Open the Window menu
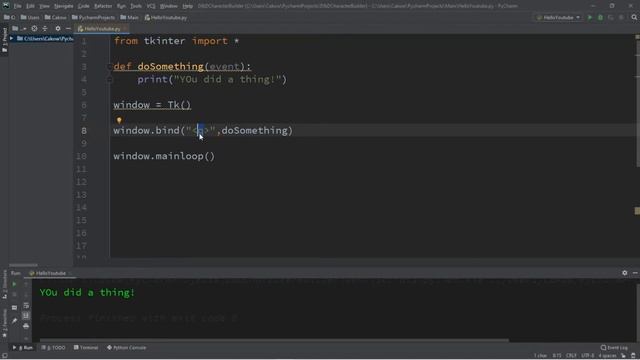Screen dimensions: 640x360 pos(169,6)
